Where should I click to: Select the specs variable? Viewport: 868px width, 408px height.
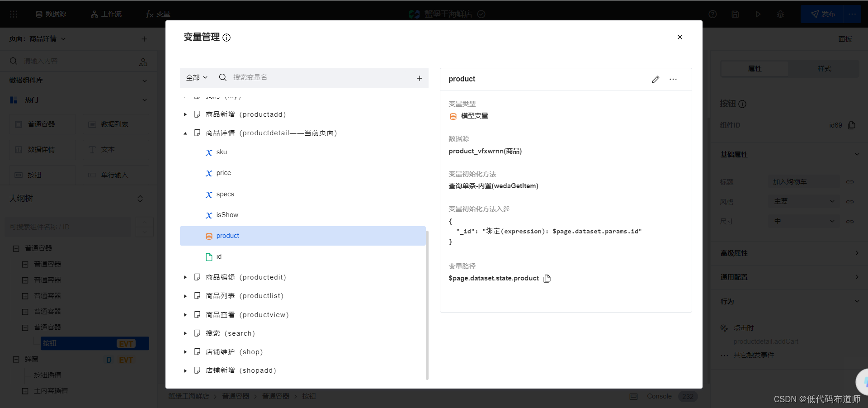(x=302, y=194)
